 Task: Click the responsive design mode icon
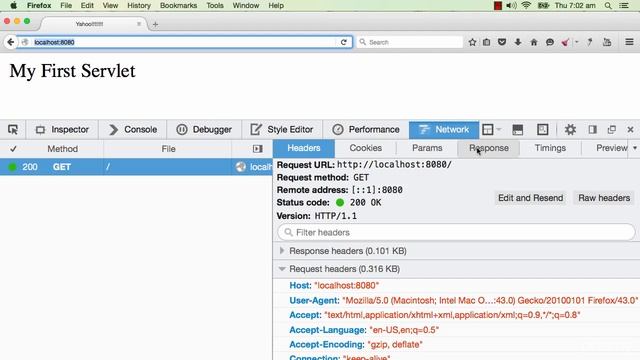(488, 130)
